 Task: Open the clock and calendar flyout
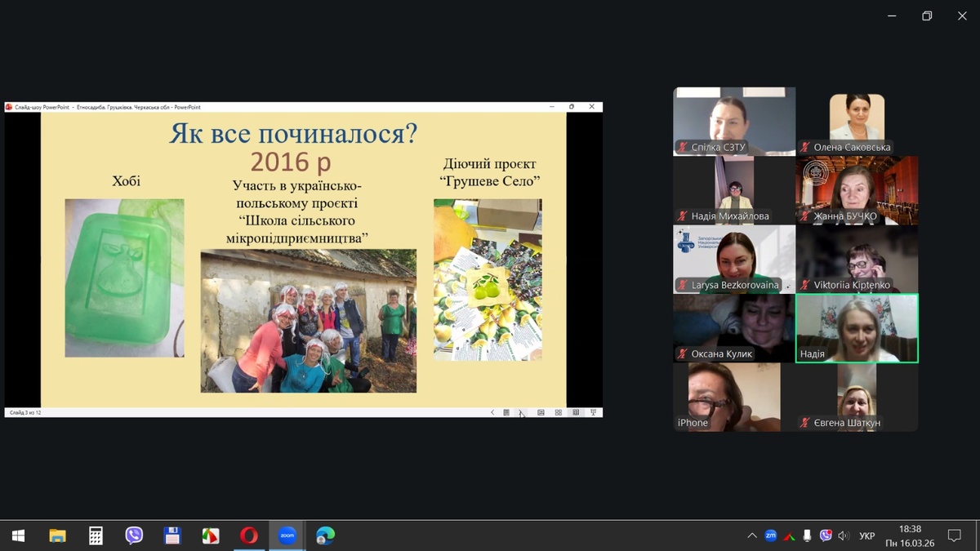tap(910, 535)
